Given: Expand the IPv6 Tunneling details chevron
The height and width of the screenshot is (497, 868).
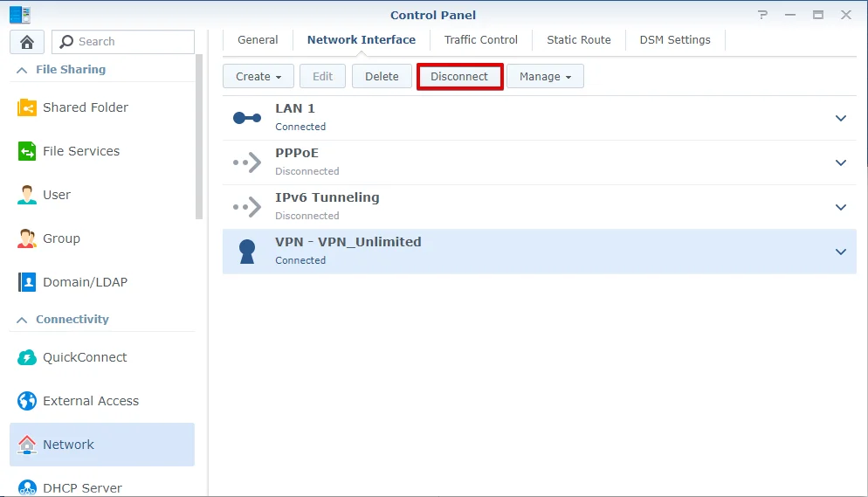Looking at the screenshot, I should click(x=841, y=207).
